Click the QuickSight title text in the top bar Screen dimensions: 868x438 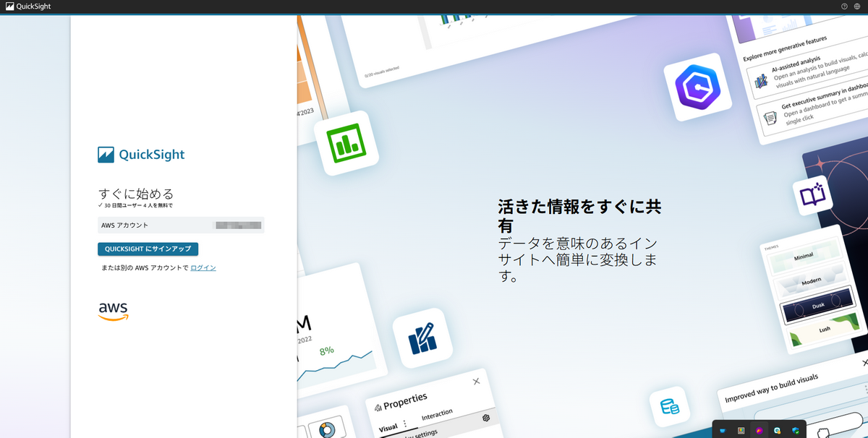pyautogui.click(x=33, y=7)
